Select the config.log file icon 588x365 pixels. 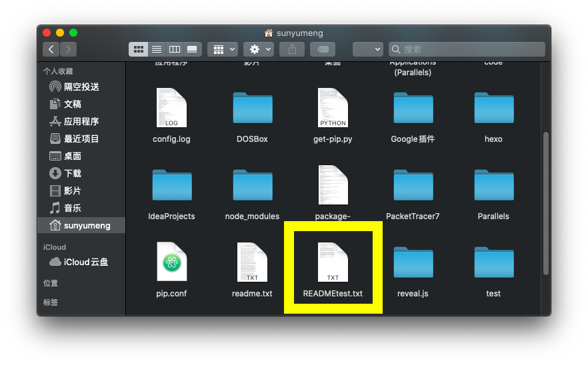pyautogui.click(x=171, y=107)
